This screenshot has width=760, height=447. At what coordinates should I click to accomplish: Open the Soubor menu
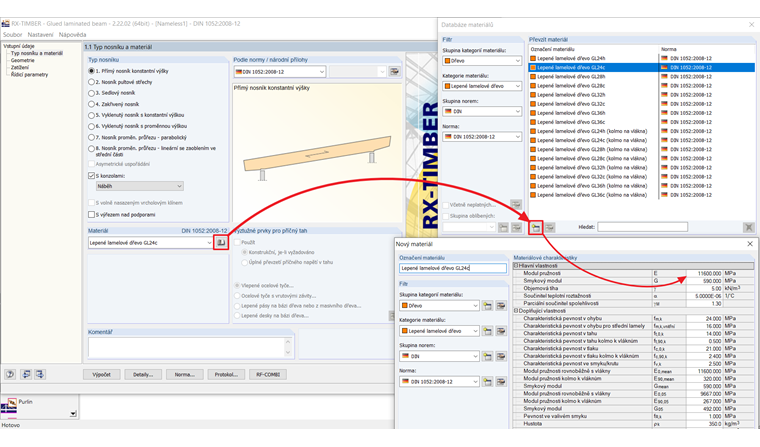click(x=13, y=35)
